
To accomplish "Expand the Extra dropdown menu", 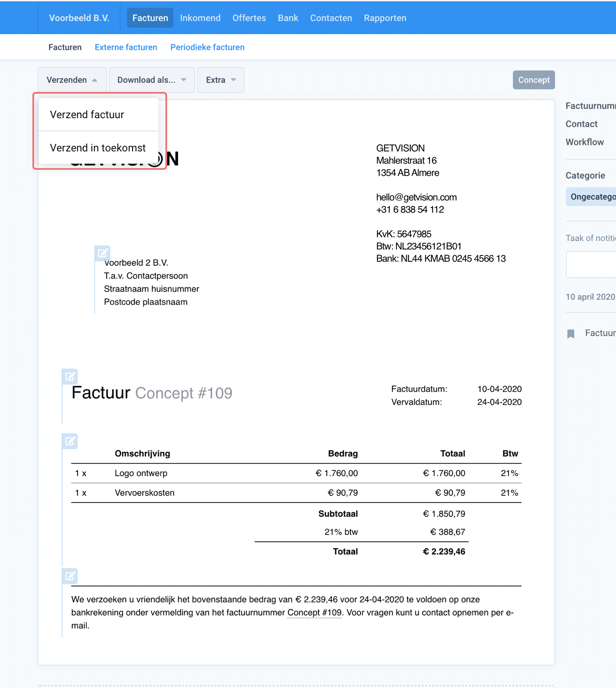I will tap(220, 80).
